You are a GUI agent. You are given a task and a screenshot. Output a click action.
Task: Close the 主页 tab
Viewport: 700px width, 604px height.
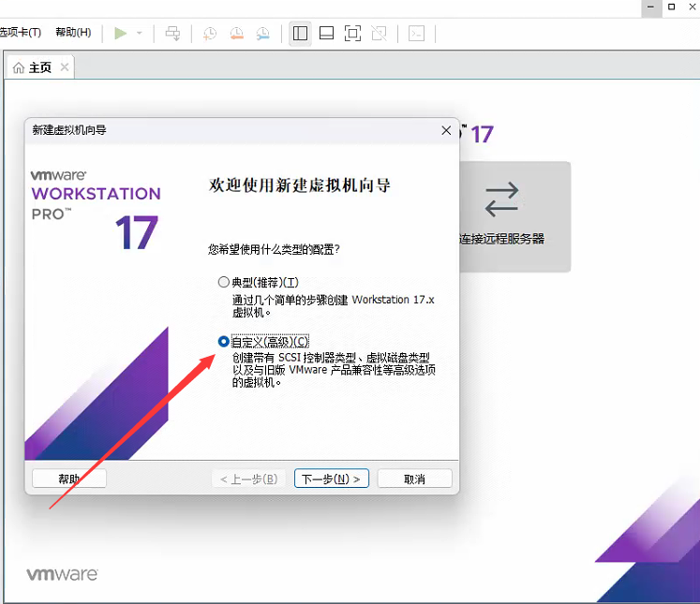pos(65,66)
